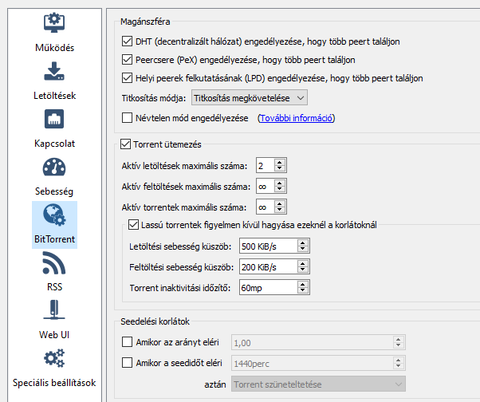Select the Letöltések label in sidebar
The width and height of the screenshot is (480, 402).
(55, 96)
